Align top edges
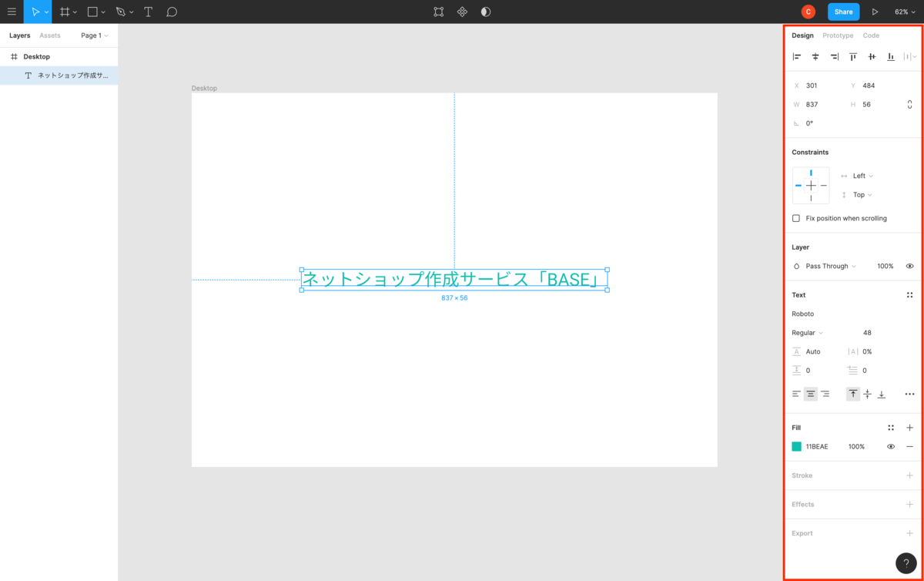The image size is (924, 581). (853, 56)
